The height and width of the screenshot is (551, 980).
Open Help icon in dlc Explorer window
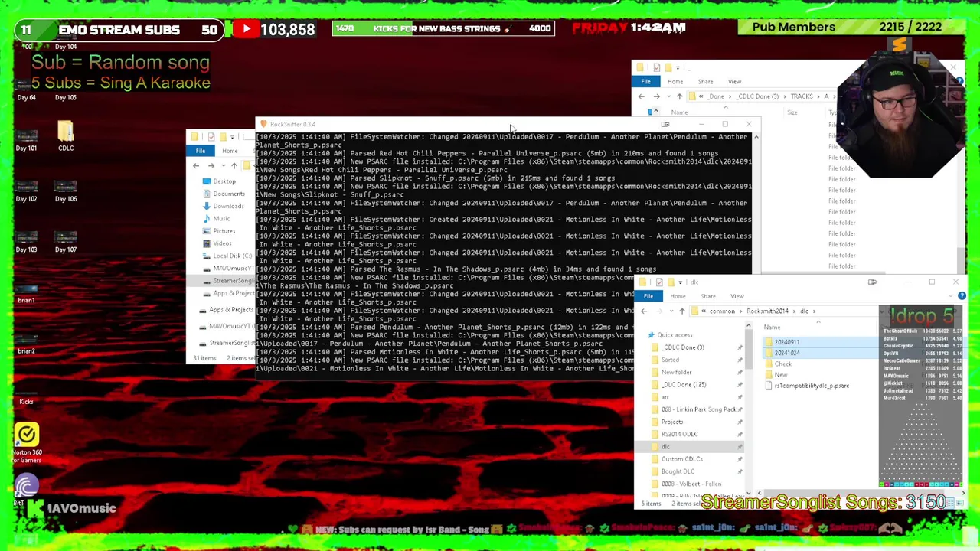click(962, 296)
